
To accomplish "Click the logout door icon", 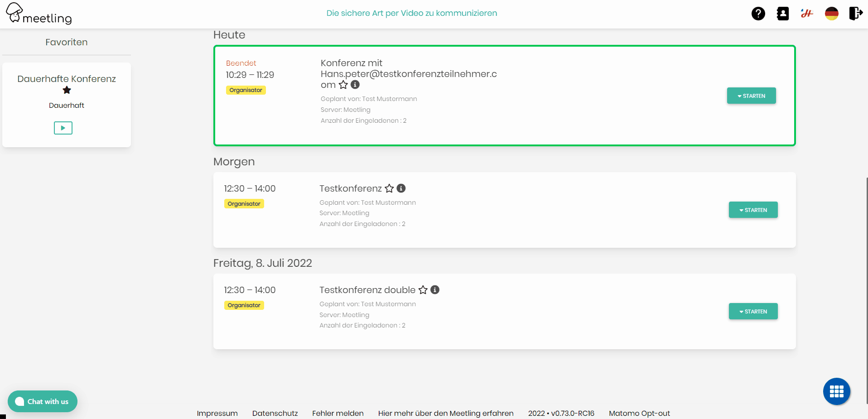I will 855,14.
